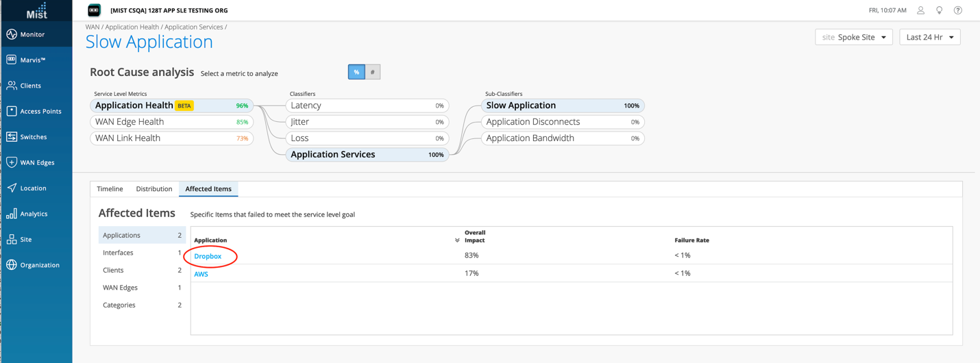Open Analytics bar chart icon
This screenshot has width=980, height=363.
pyautogui.click(x=12, y=214)
